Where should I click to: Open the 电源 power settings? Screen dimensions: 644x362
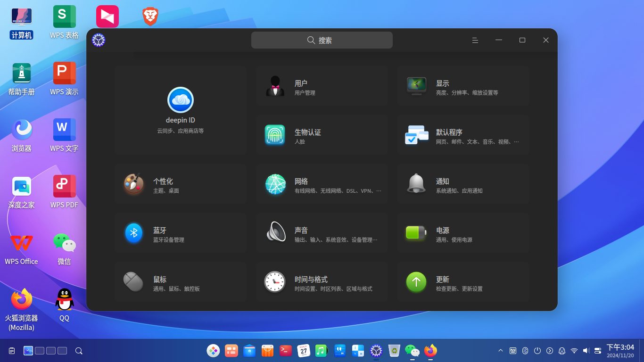463,233
